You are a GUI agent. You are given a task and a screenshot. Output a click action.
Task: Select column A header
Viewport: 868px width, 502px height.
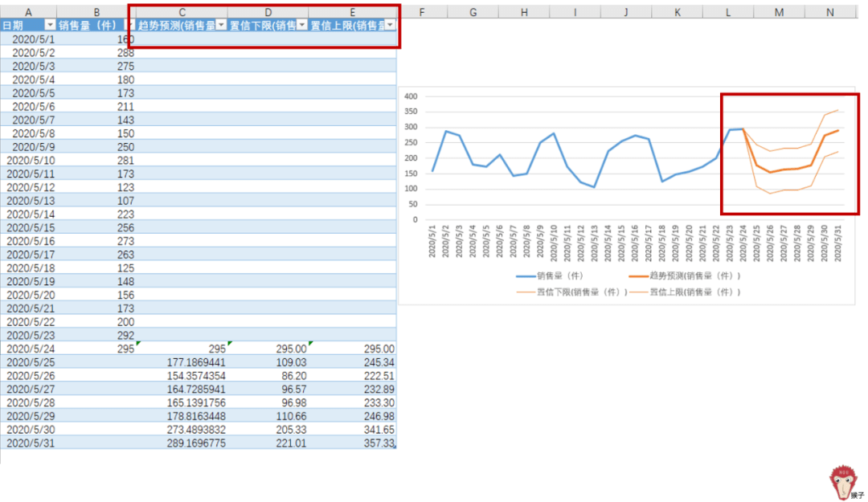[28, 12]
